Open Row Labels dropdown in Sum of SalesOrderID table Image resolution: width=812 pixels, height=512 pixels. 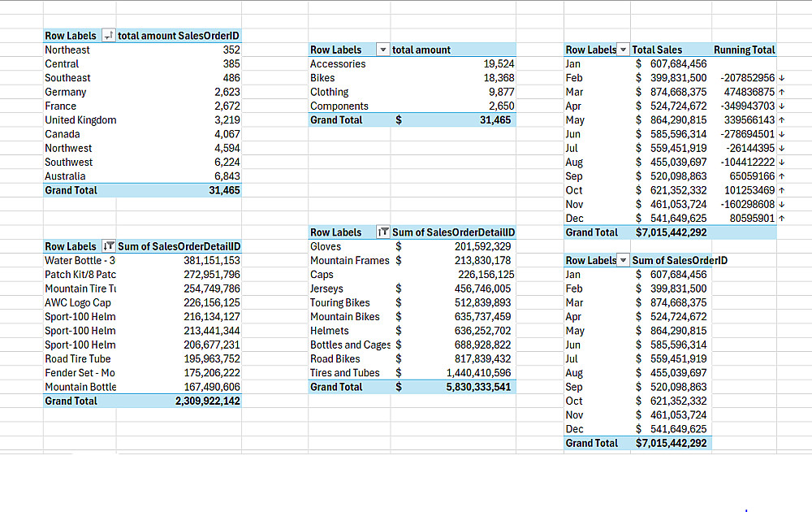pyautogui.click(x=624, y=260)
